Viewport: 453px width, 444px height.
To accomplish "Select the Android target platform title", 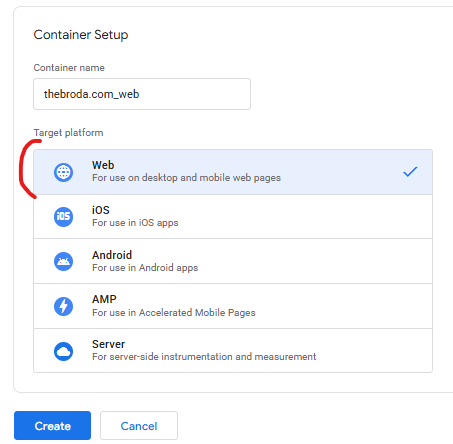I will (112, 255).
